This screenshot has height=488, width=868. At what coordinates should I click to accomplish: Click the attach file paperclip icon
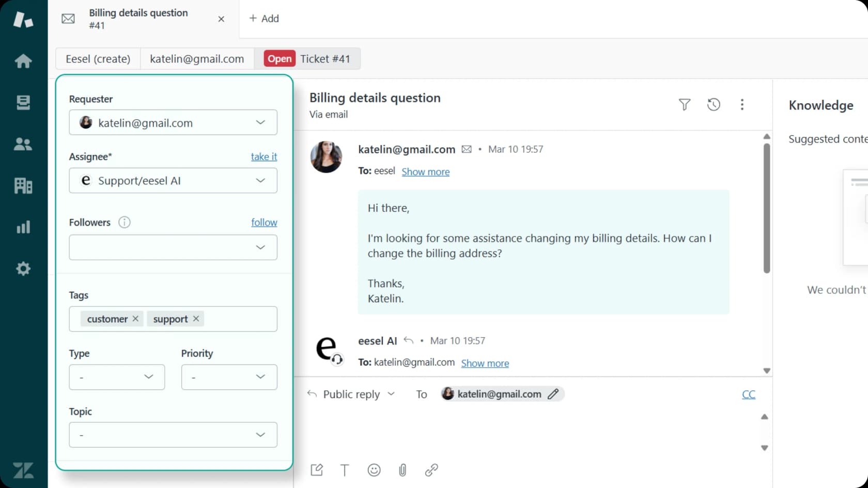[x=402, y=470]
